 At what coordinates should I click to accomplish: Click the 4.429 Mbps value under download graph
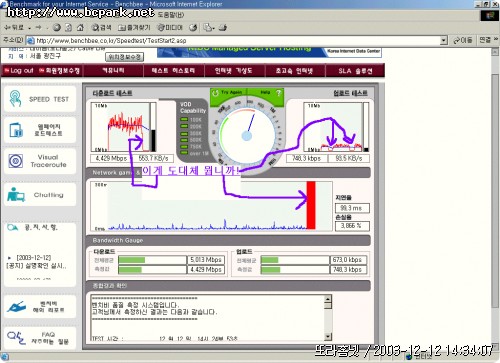pyautogui.click(x=111, y=158)
